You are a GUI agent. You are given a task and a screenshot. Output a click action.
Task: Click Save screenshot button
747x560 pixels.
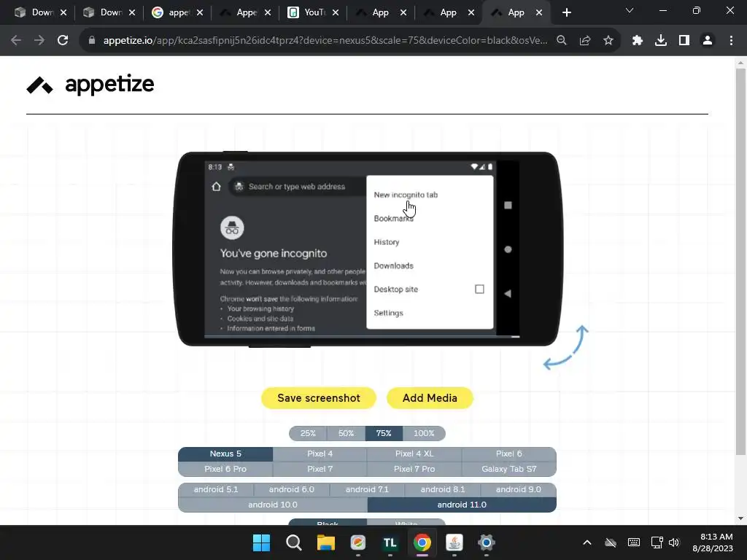pos(319,398)
